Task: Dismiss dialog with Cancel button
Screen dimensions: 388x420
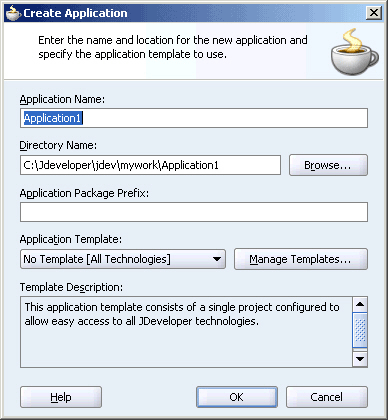Action: 327,397
